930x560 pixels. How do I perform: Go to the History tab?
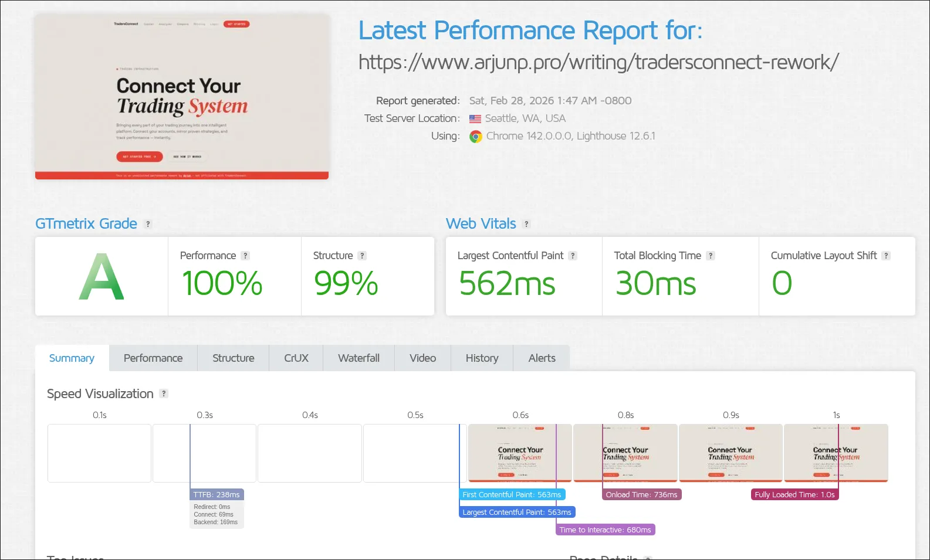(x=482, y=358)
